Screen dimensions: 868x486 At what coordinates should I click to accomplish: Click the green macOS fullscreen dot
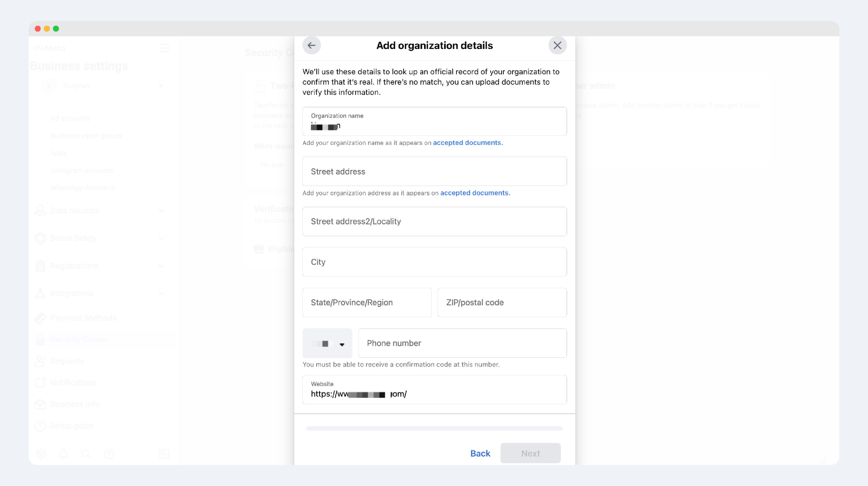pos(56,29)
